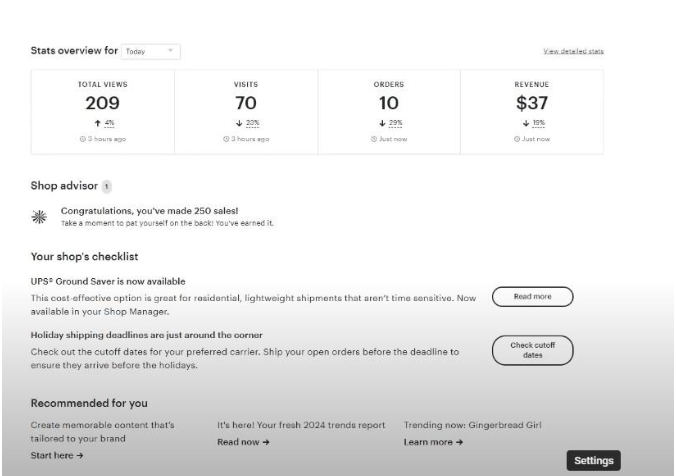The width and height of the screenshot is (676, 476).
Task: Click the up arrow beside 4% views
Action: (95, 122)
